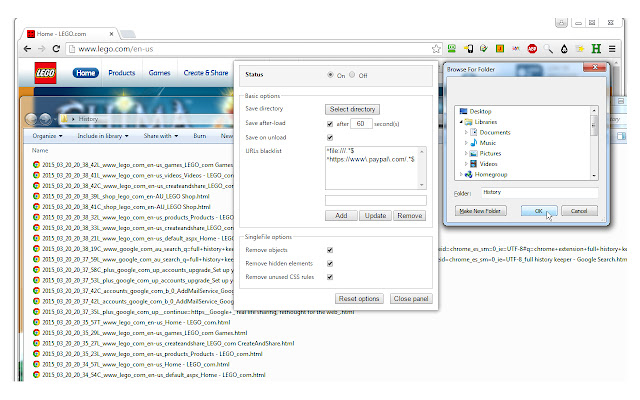The image size is (640, 400).
Task: Confirm with OK in Browse For Folder
Action: click(x=539, y=211)
